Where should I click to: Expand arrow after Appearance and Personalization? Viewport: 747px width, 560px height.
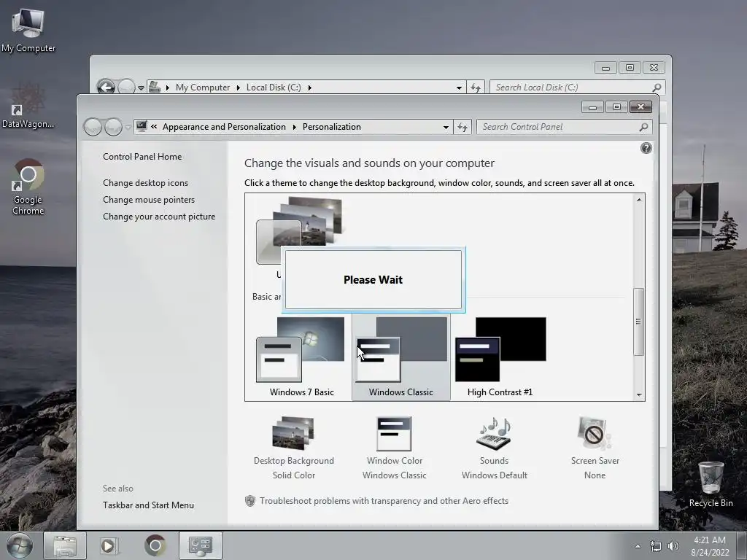click(x=295, y=127)
